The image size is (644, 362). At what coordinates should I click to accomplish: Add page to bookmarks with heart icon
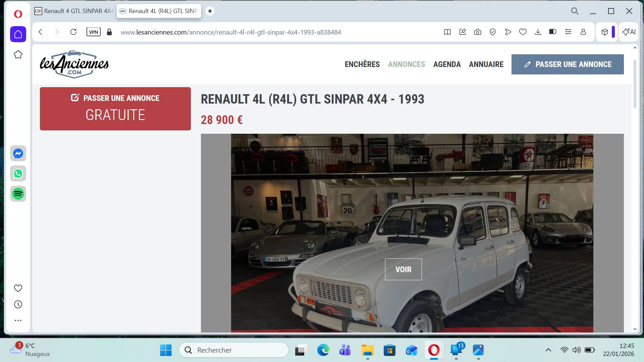(523, 32)
